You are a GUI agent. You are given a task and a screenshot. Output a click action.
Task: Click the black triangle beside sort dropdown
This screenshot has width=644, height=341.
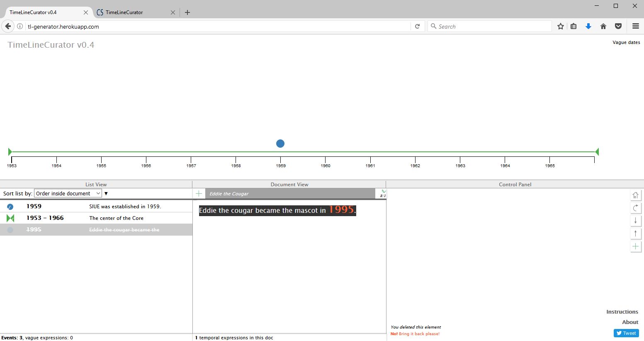click(x=106, y=193)
